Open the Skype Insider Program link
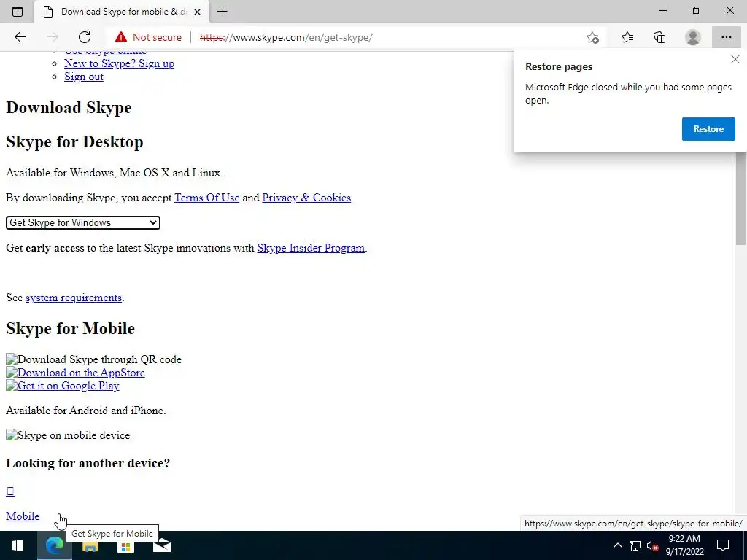This screenshot has height=560, width=747. tap(311, 248)
